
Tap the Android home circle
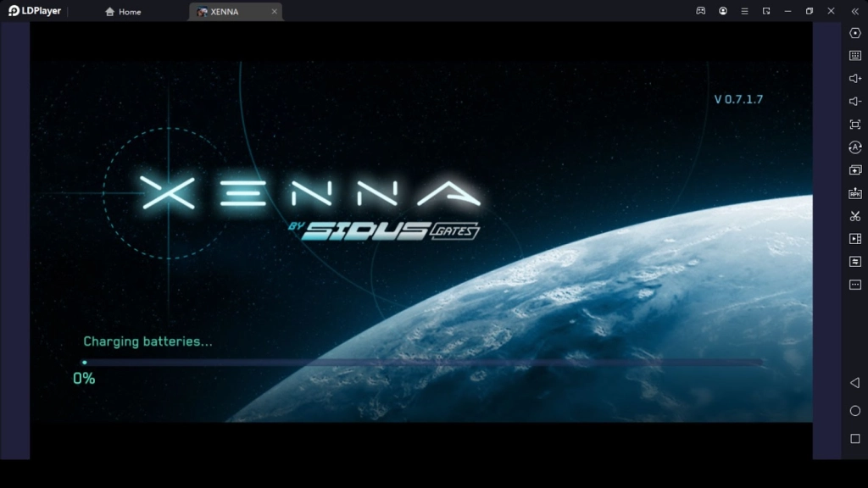(x=854, y=411)
